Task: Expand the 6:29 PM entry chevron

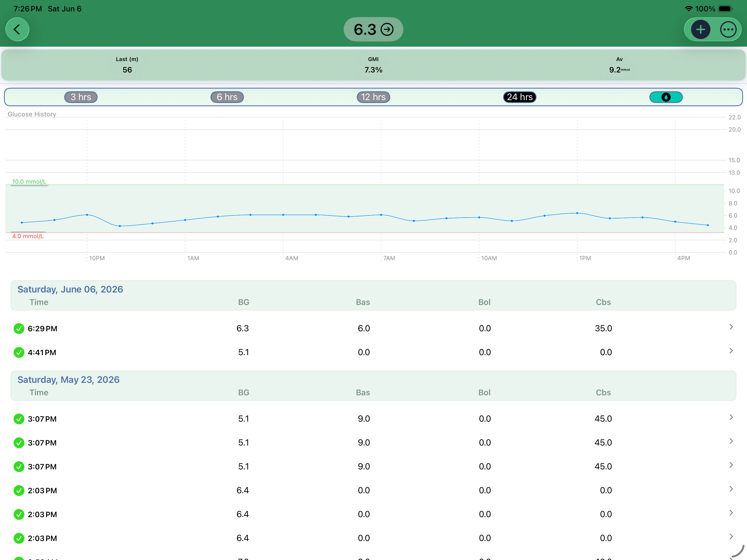Action: click(x=731, y=327)
